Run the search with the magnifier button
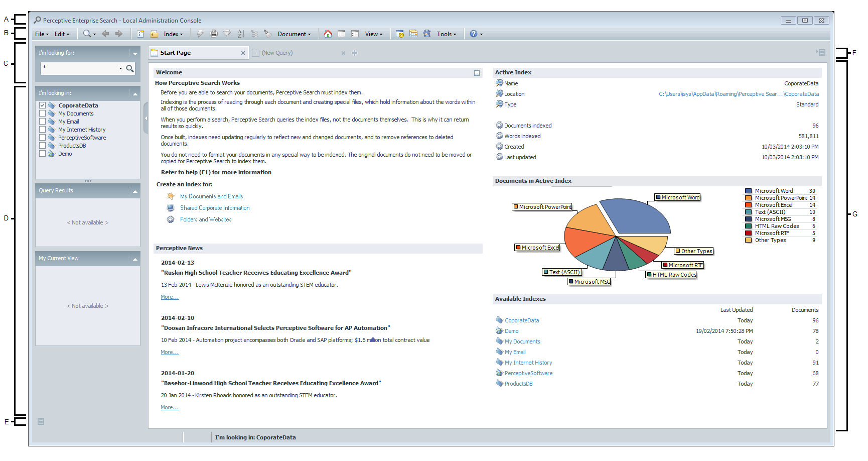Viewport: 868px width, 461px height. pos(130,68)
